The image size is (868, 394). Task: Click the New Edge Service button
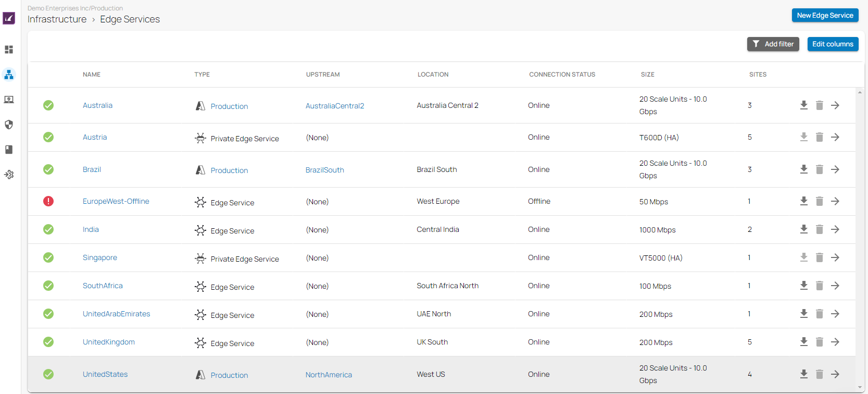click(x=825, y=15)
